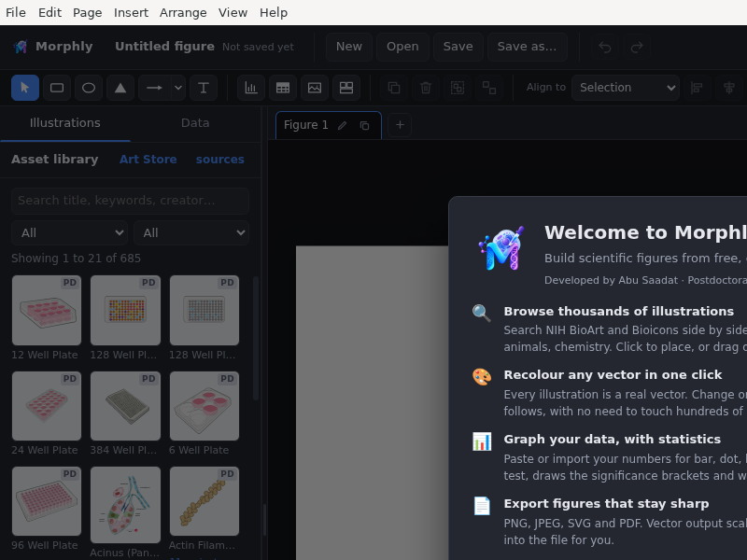Viewport: 747px width, 560px height.
Task: Click the align center horizontally icon
Action: 729,88
